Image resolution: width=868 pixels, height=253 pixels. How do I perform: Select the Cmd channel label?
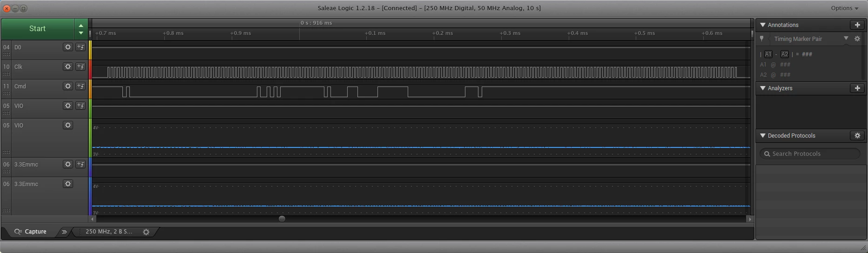click(20, 86)
